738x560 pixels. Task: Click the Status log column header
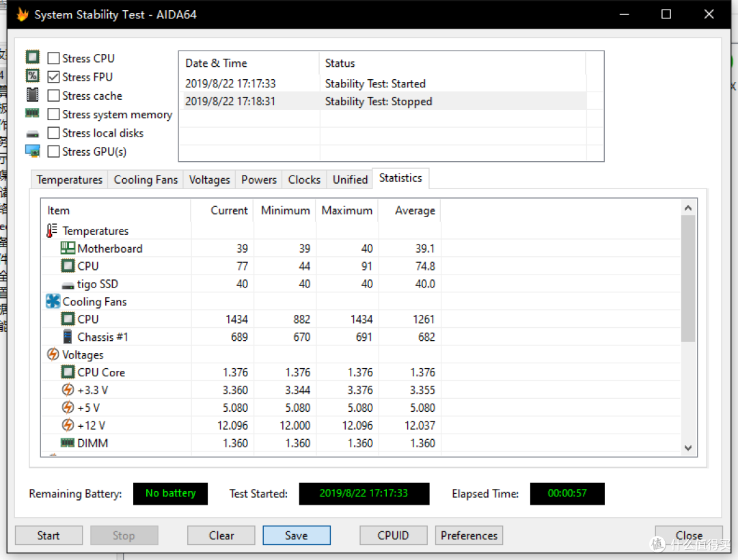click(x=453, y=63)
